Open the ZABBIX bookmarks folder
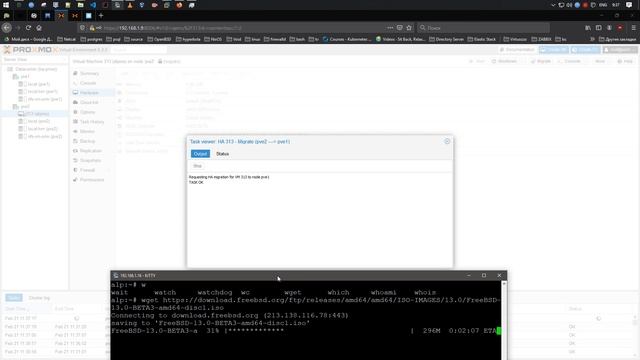The width and height of the screenshot is (640, 360). (x=542, y=39)
